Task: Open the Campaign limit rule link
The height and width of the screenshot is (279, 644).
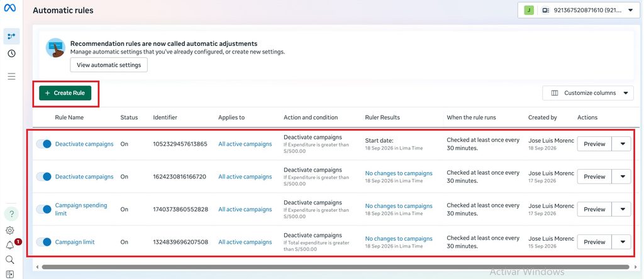Action: tap(75, 242)
